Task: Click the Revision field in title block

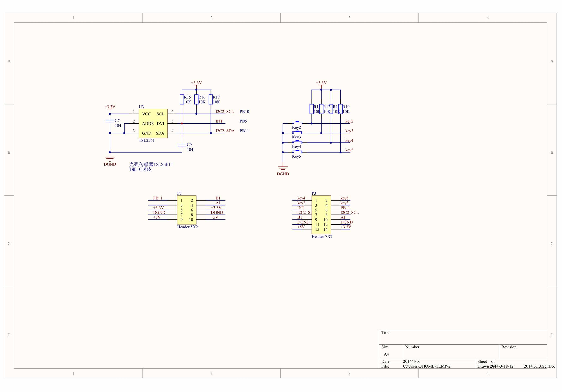Action: (x=523, y=352)
